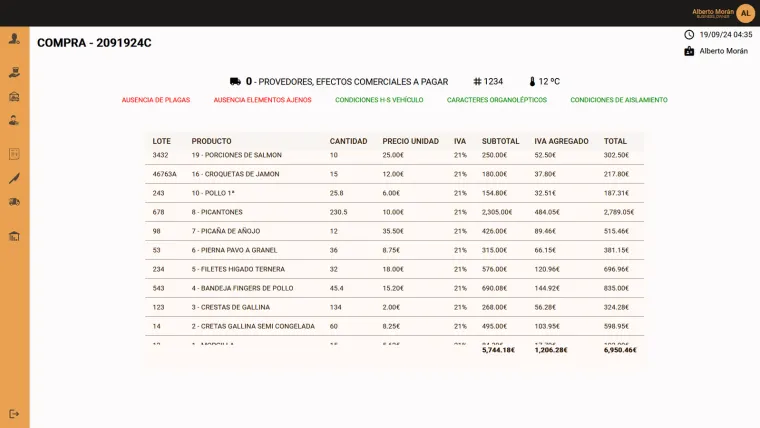Click subtotal 2,305.00€

coord(497,212)
